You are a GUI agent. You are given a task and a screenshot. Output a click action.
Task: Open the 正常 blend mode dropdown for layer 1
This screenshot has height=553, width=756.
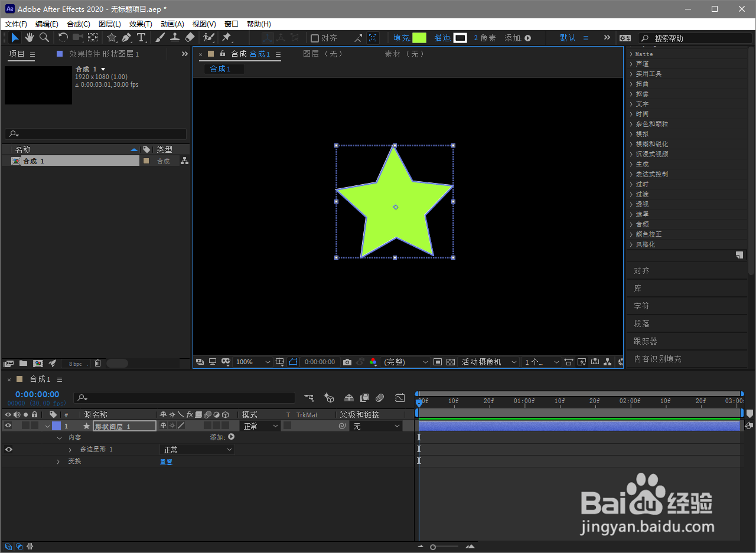(261, 426)
